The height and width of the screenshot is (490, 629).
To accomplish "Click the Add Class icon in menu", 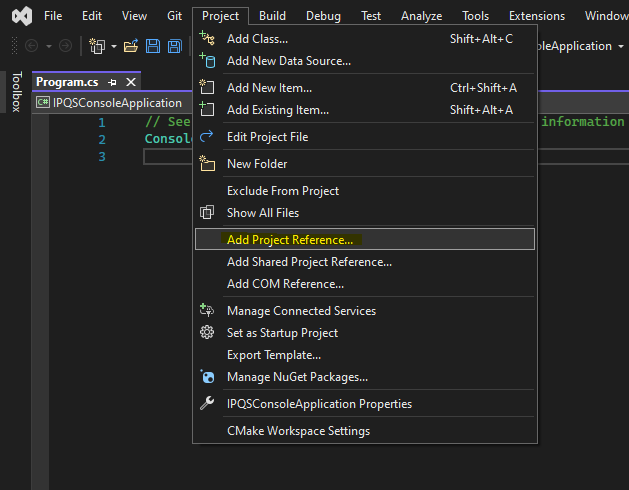I will point(207,38).
